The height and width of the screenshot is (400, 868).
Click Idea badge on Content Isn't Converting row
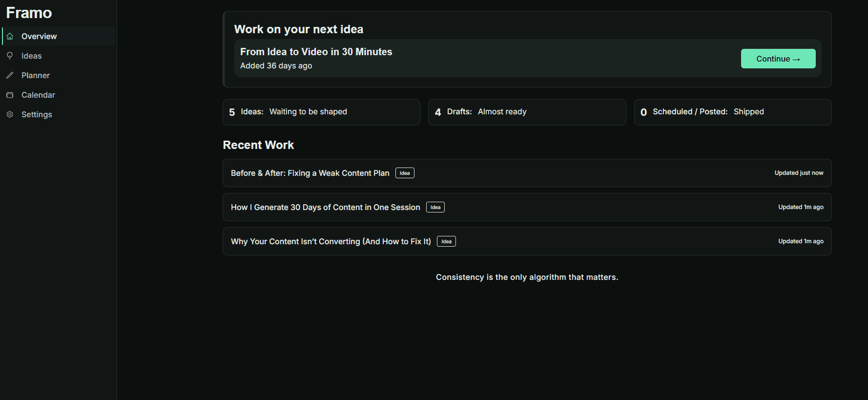(x=446, y=242)
